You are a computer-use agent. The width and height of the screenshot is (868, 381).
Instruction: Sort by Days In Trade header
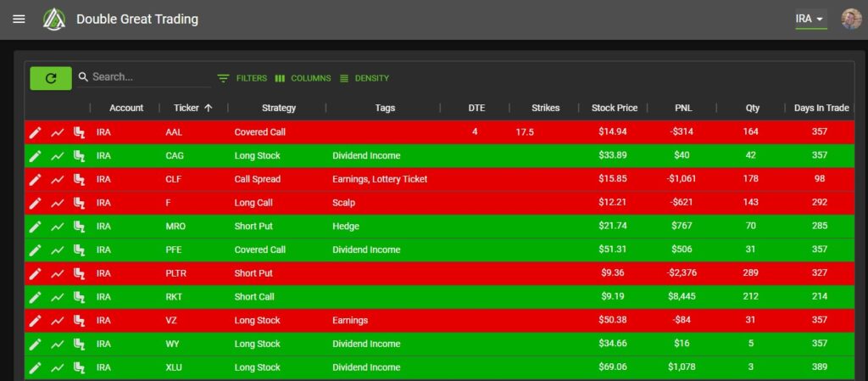[821, 108]
